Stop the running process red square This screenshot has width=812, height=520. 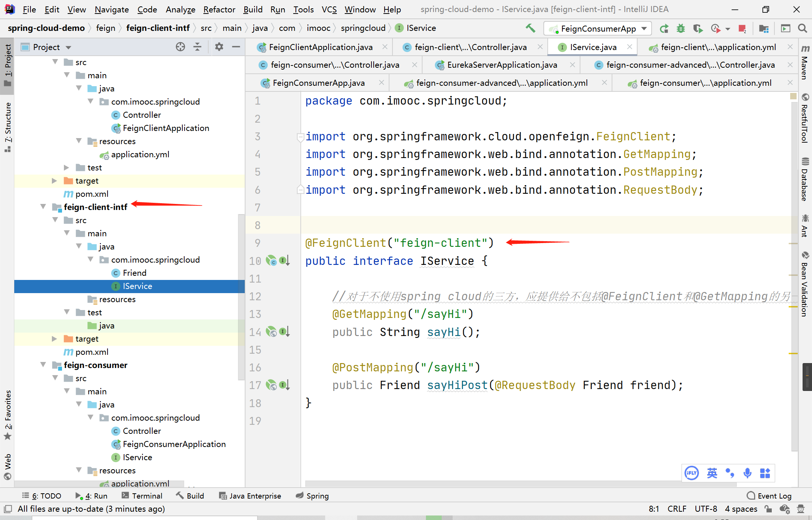(742, 29)
